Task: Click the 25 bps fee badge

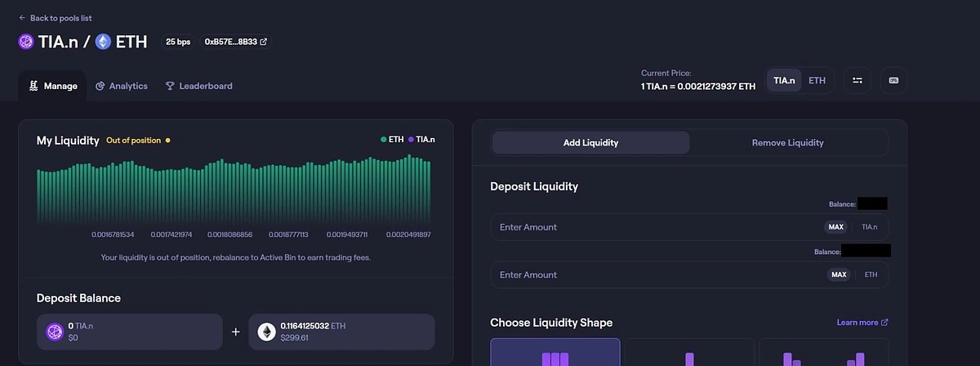Action: point(177,42)
